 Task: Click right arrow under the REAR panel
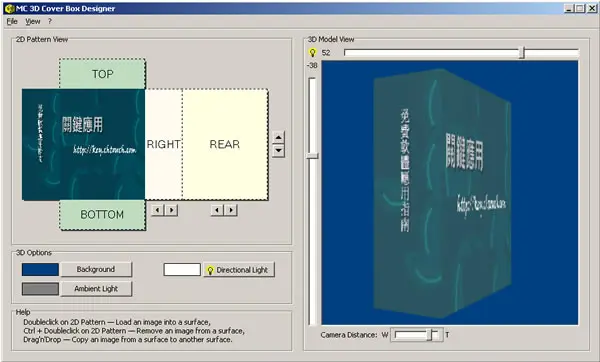231,210
